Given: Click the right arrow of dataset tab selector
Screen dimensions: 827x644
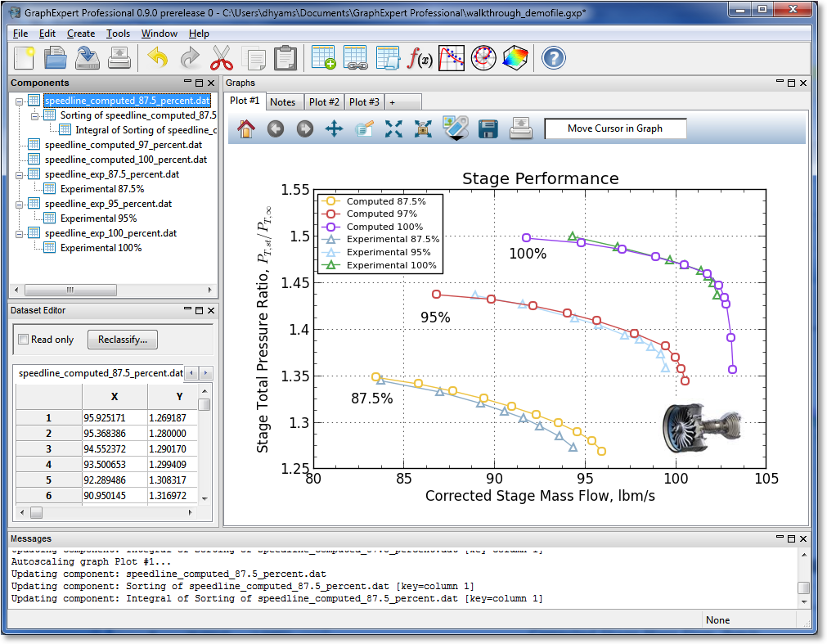Looking at the screenshot, I should pyautogui.click(x=205, y=373).
